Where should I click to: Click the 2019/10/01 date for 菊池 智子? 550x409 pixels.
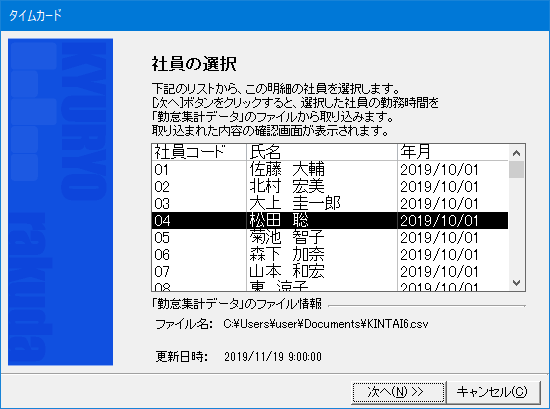coord(439,238)
